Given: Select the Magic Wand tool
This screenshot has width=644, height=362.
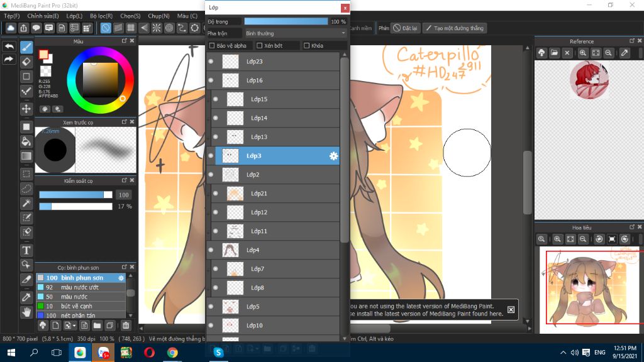Looking at the screenshot, I should coord(26,203).
